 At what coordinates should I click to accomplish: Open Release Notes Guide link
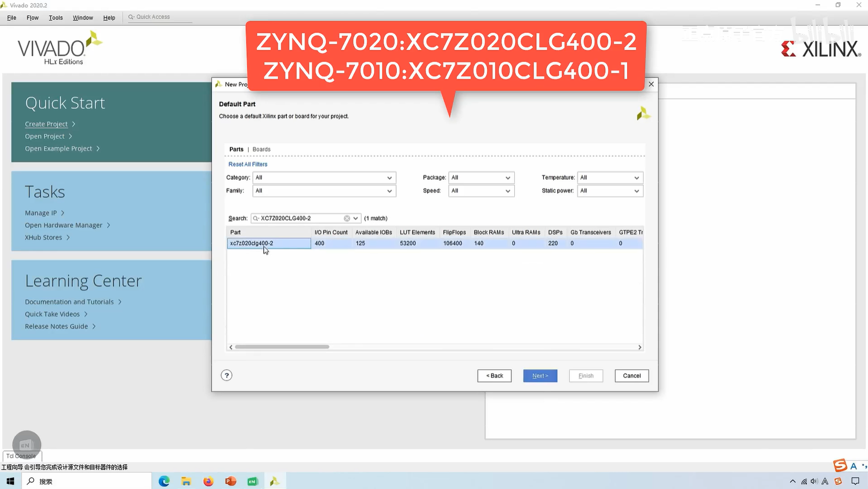point(56,326)
